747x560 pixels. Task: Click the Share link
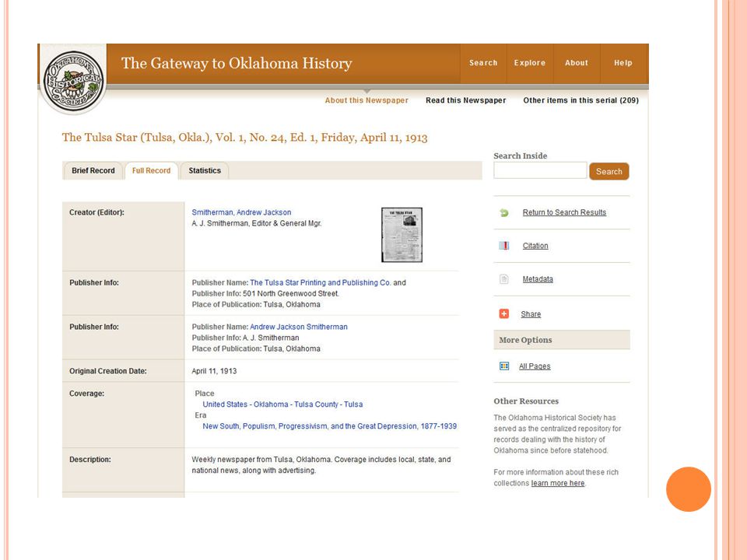pos(531,314)
